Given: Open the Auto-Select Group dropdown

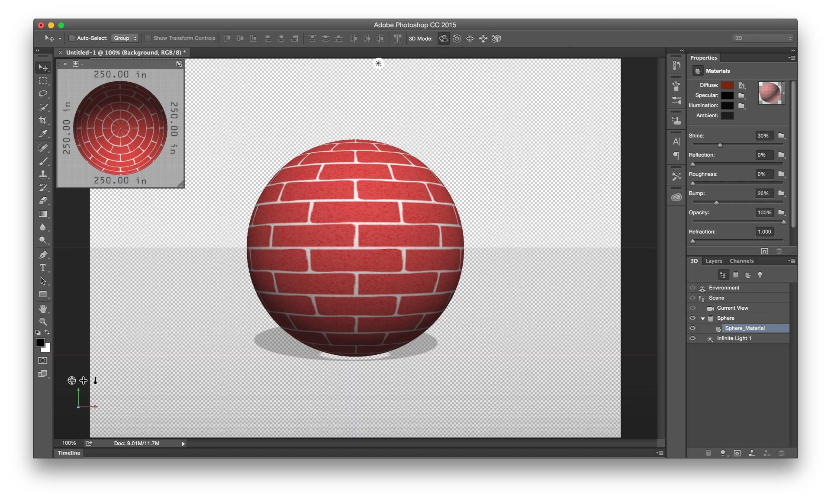Looking at the screenshot, I should 125,38.
